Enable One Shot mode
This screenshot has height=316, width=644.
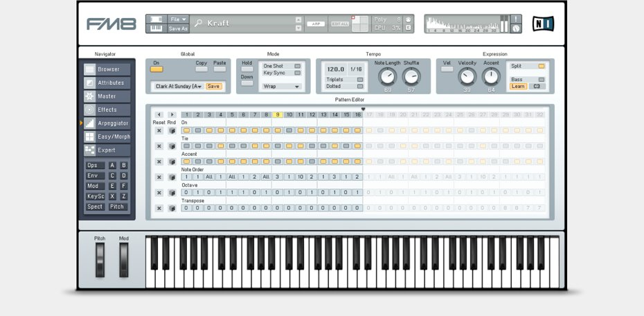297,66
